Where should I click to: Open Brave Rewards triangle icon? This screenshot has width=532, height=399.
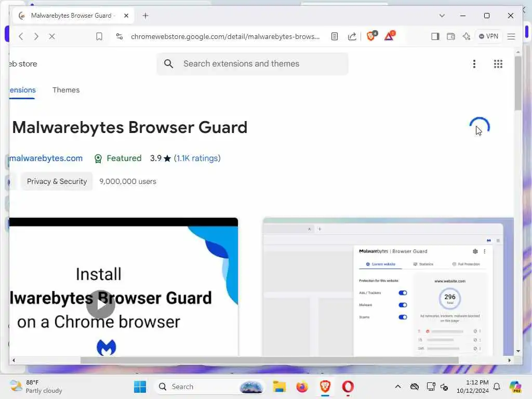tap(390, 36)
